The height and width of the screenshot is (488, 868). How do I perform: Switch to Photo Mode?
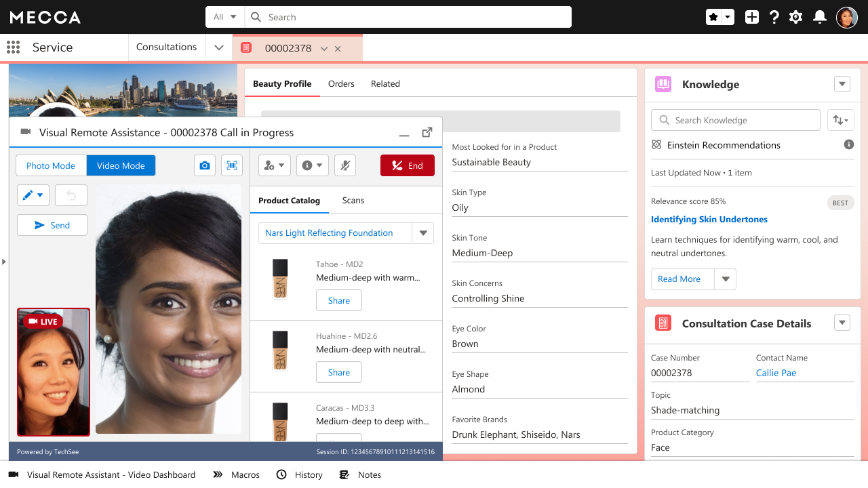(x=51, y=165)
